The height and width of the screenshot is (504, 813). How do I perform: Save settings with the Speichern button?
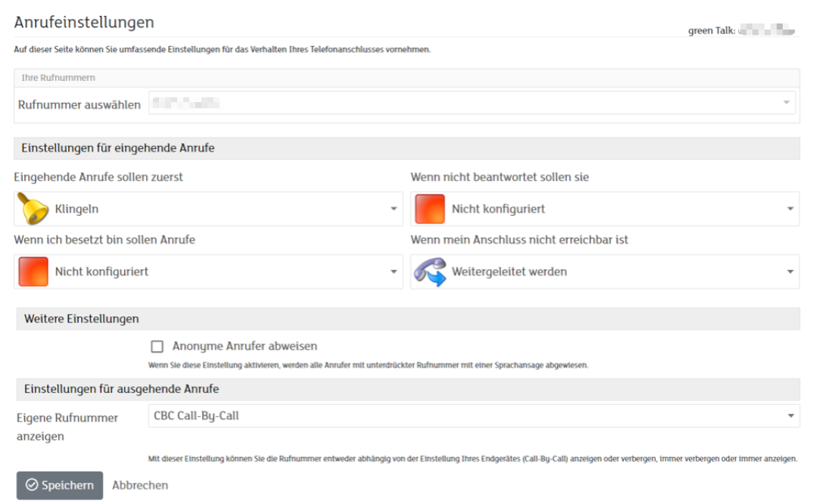pyautogui.click(x=60, y=485)
